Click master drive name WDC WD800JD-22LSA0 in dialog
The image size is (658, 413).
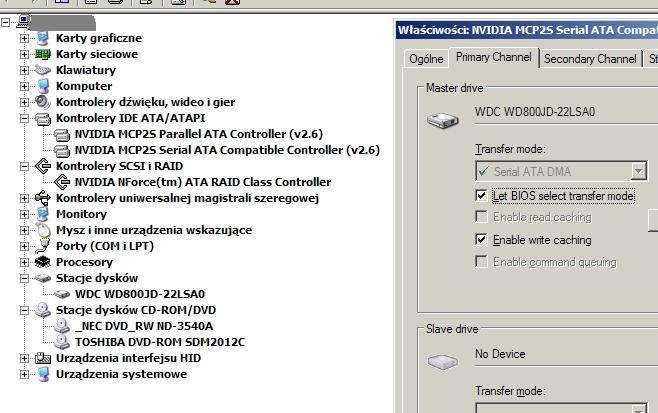pos(535,112)
